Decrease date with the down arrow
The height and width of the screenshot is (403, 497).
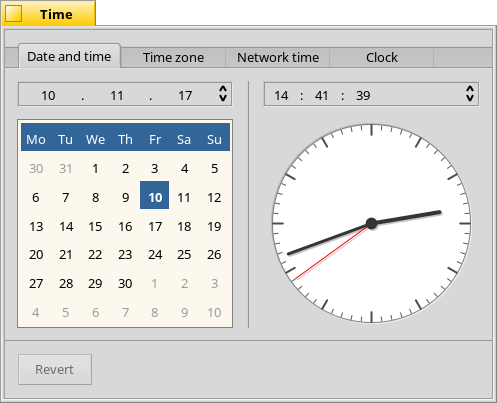click(223, 98)
